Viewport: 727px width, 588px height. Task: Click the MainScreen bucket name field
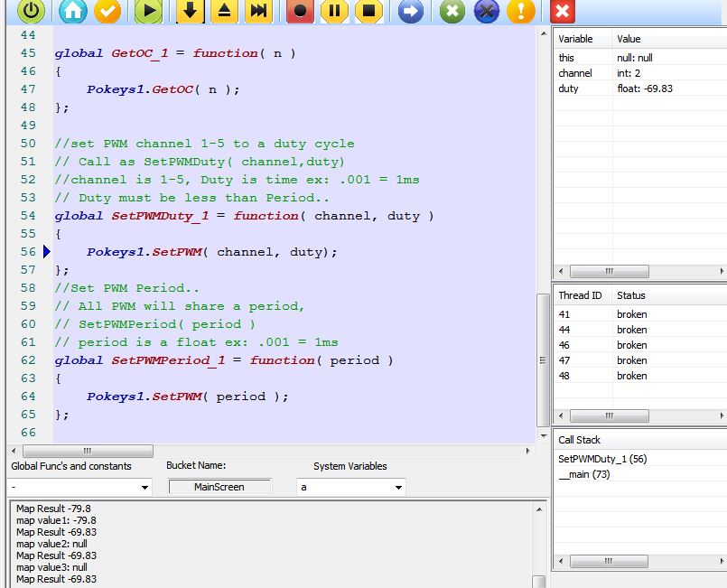click(219, 487)
